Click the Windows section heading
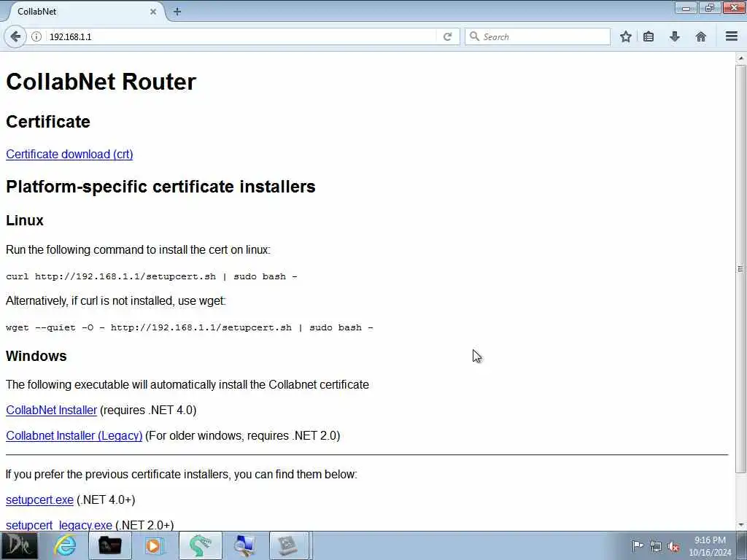 point(36,356)
